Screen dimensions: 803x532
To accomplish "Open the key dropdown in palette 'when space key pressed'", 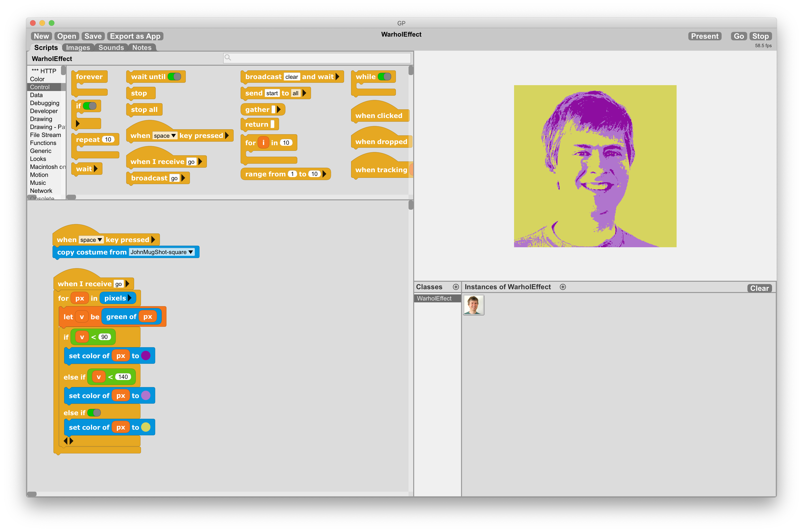I will (x=165, y=136).
